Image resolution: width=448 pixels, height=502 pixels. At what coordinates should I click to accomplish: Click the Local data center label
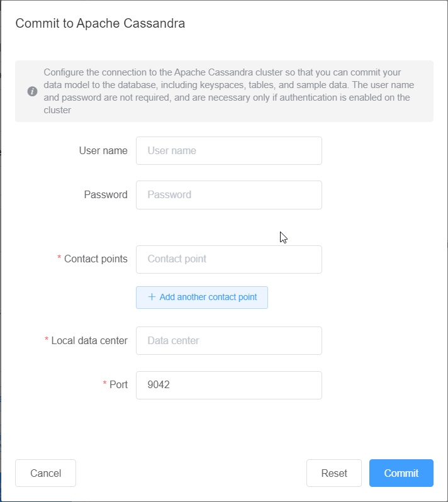point(89,340)
